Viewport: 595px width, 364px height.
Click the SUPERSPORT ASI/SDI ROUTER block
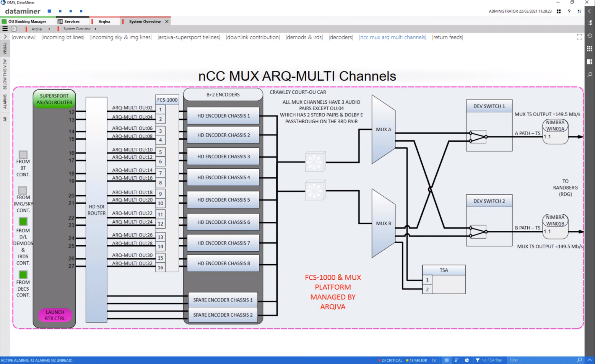tap(54, 99)
